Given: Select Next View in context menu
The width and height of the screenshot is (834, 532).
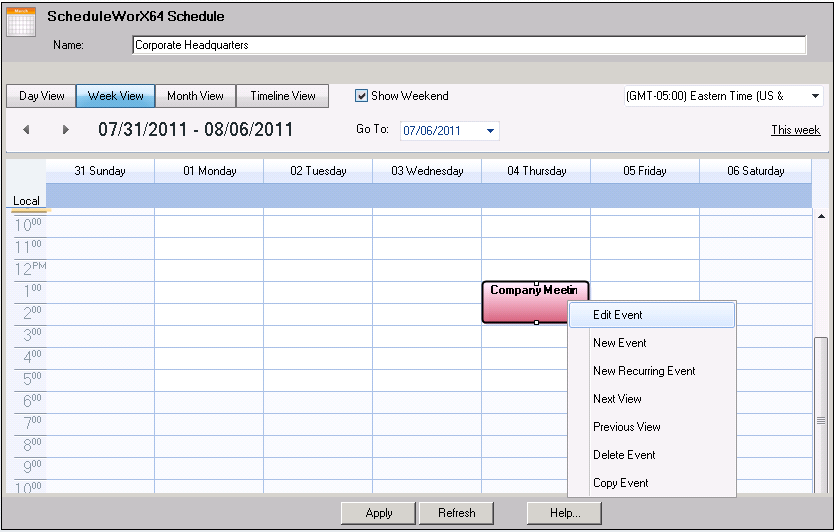Looking at the screenshot, I should pyautogui.click(x=652, y=399).
